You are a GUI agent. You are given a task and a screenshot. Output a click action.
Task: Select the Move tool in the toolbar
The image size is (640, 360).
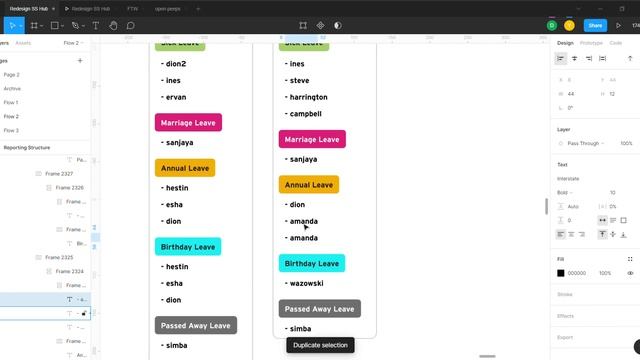click(x=12, y=26)
